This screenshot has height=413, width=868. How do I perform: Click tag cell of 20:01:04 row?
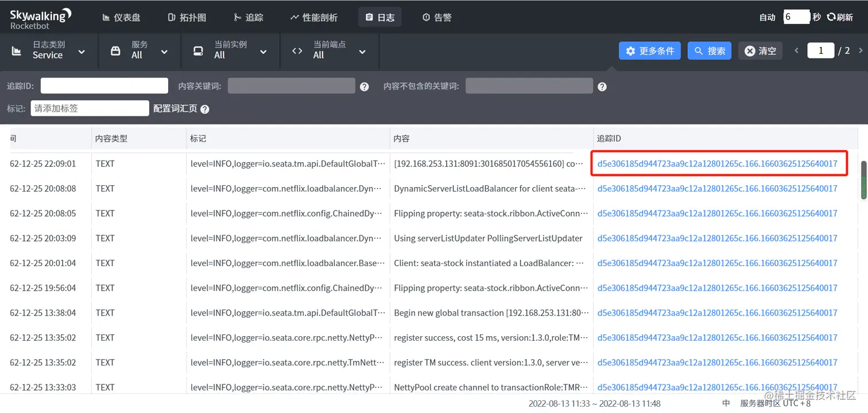pyautogui.click(x=288, y=263)
